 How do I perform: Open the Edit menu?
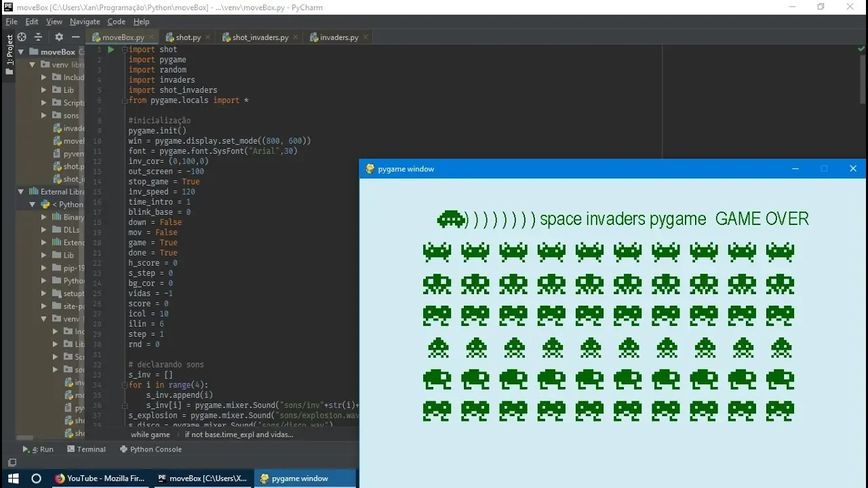pos(32,22)
